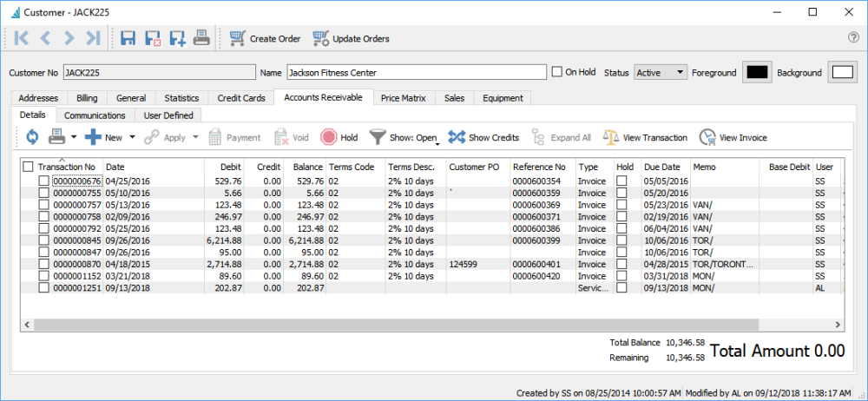Switch to the Billing tab
The height and width of the screenshot is (401, 868).
pos(87,98)
